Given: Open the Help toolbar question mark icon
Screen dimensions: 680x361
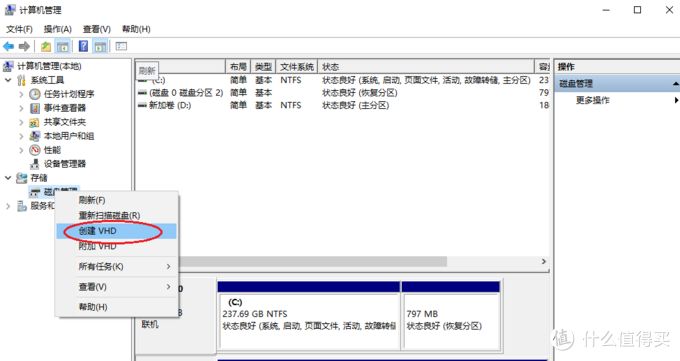Looking at the screenshot, I should pos(83,46).
